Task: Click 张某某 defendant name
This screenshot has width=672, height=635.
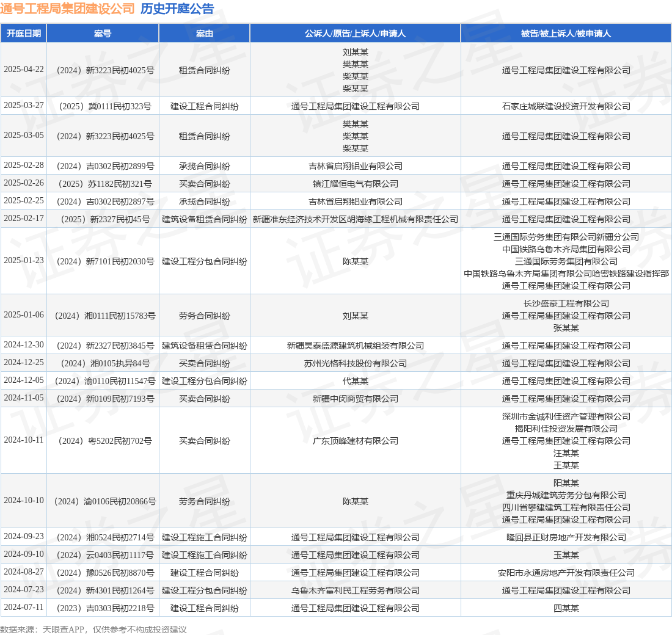Action: [566, 328]
